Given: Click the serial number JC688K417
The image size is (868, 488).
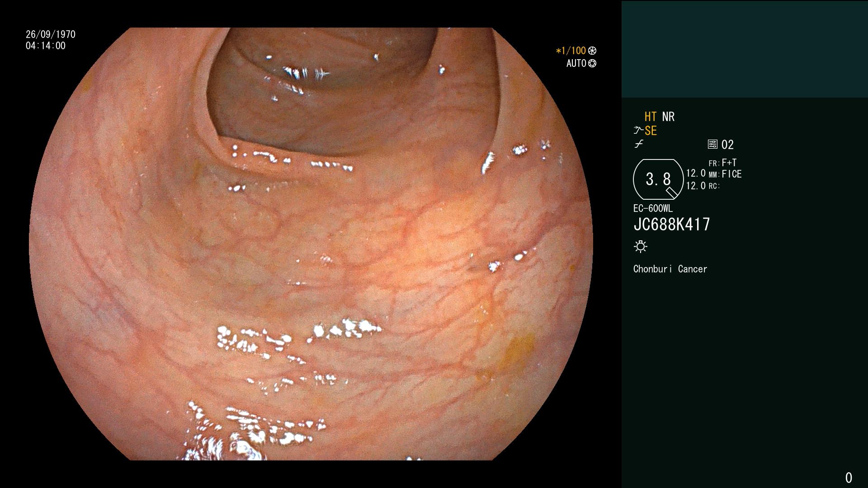Looking at the screenshot, I should coord(672,224).
